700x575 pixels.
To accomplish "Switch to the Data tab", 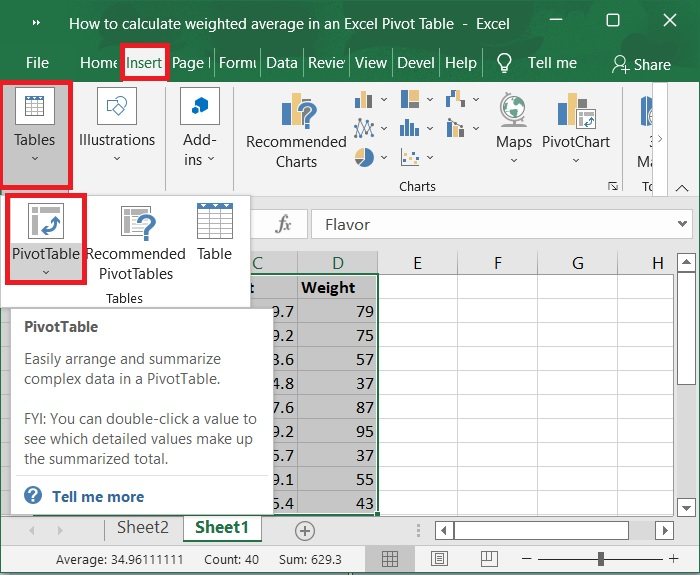I will point(282,63).
